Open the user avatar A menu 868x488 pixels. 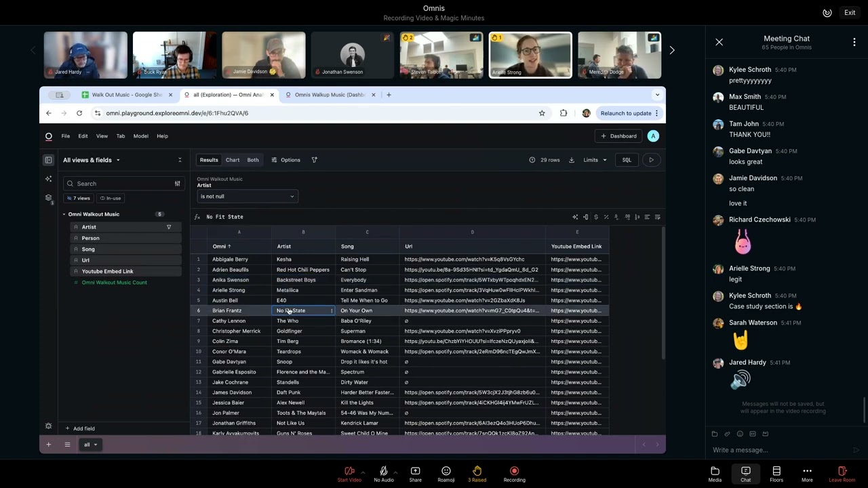(x=653, y=136)
